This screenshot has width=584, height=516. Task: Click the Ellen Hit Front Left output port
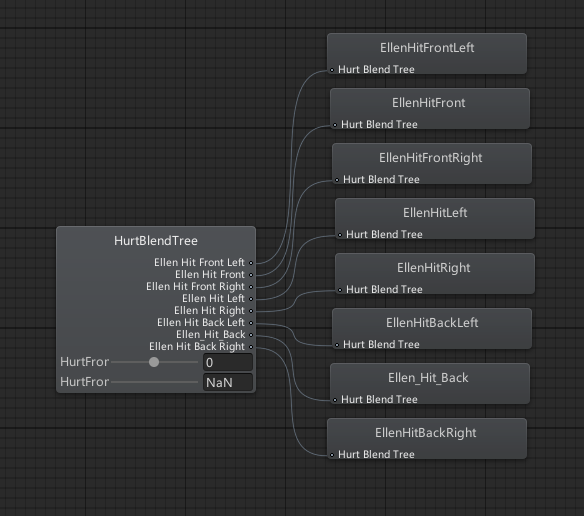tap(251, 263)
